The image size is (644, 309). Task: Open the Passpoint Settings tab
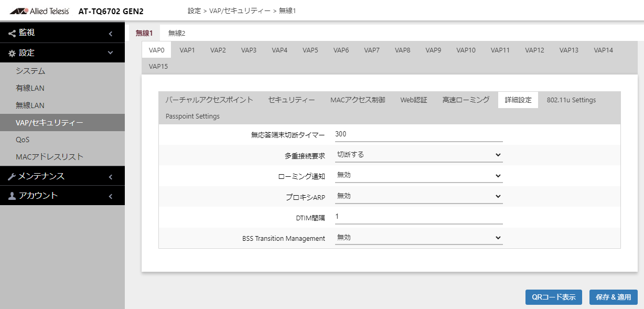click(x=192, y=116)
